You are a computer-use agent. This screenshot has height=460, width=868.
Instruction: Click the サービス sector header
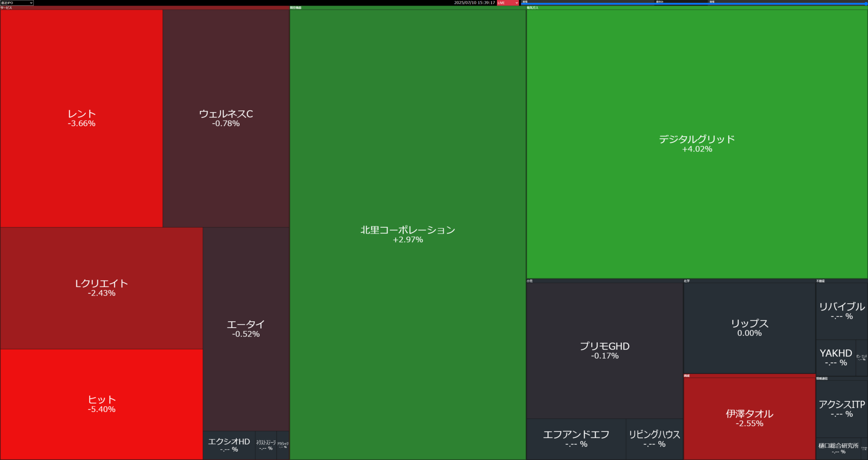145,8
